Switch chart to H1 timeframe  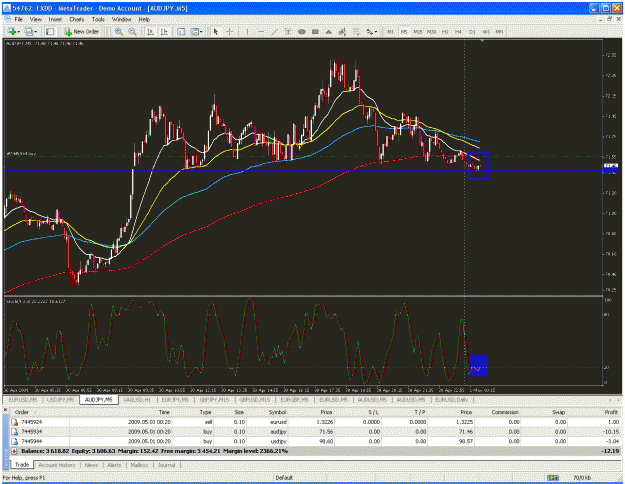click(x=445, y=31)
